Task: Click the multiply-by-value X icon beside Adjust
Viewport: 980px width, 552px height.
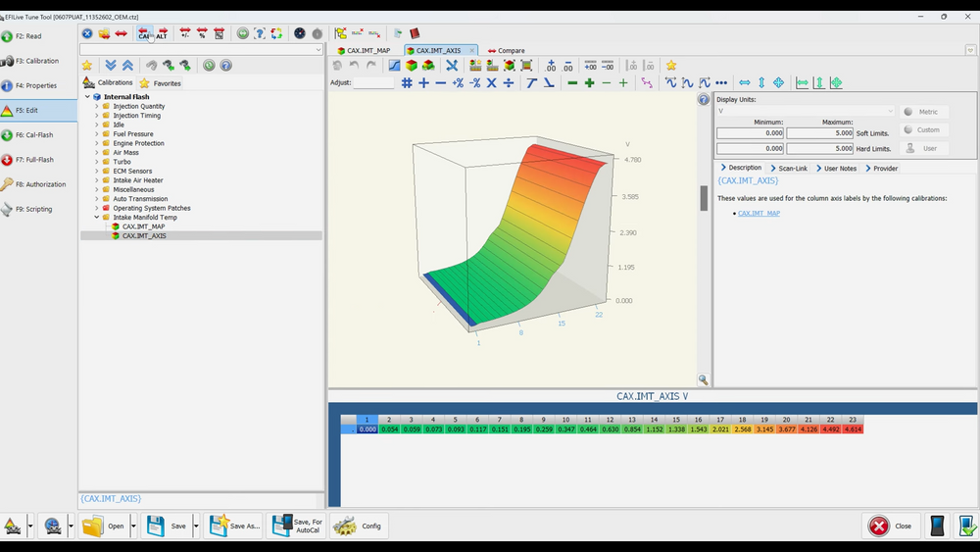Action: click(x=492, y=83)
